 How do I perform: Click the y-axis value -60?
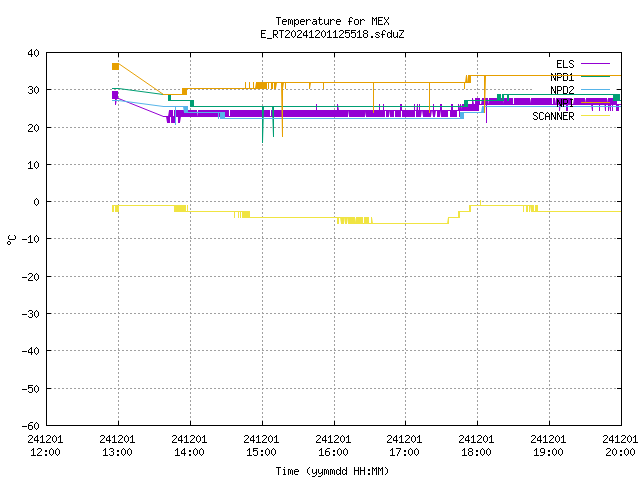point(31,426)
